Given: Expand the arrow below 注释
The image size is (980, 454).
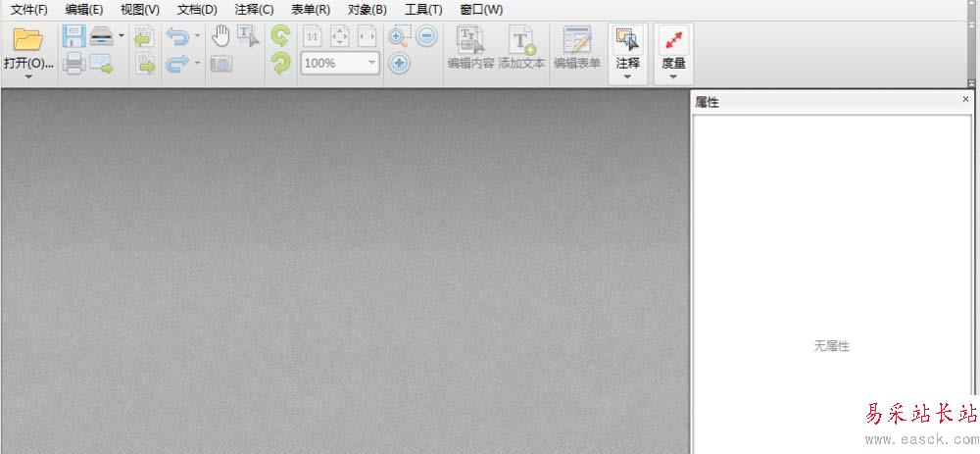Looking at the screenshot, I should coord(627,76).
